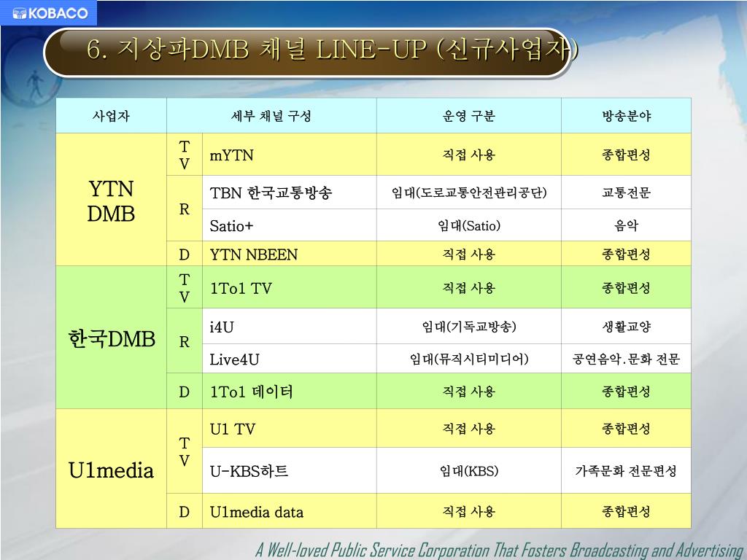This screenshot has height=560, width=747.
Task: Click the 'D' type cell beside YTN NBEEN
Action: pos(185,254)
